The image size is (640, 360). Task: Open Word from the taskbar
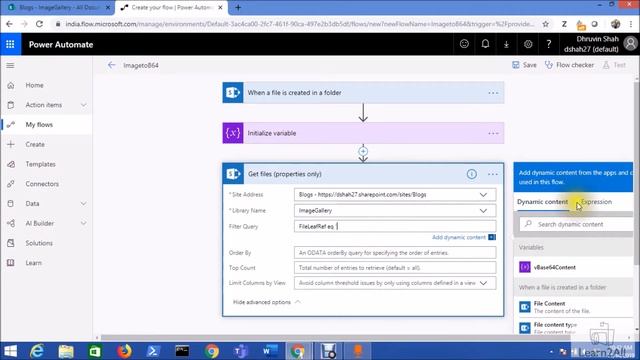270,351
